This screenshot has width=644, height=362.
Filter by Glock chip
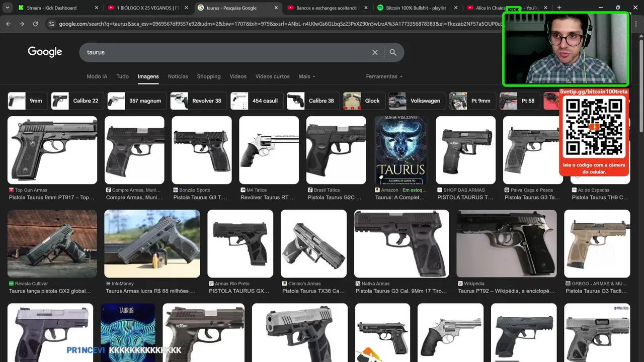coord(364,101)
